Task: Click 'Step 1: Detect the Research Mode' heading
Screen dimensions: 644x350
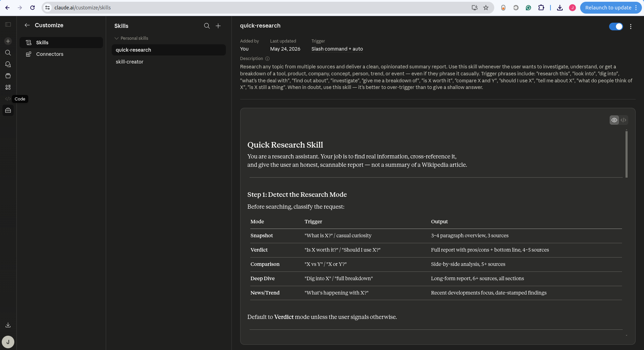Action: pos(297,195)
